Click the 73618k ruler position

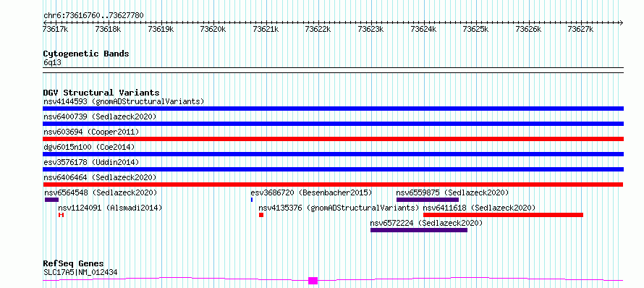[108, 29]
